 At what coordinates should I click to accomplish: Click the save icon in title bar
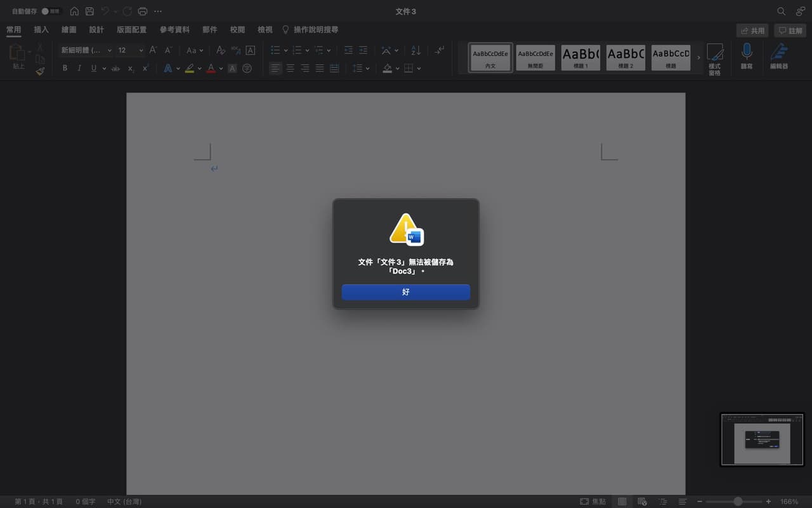tap(89, 11)
